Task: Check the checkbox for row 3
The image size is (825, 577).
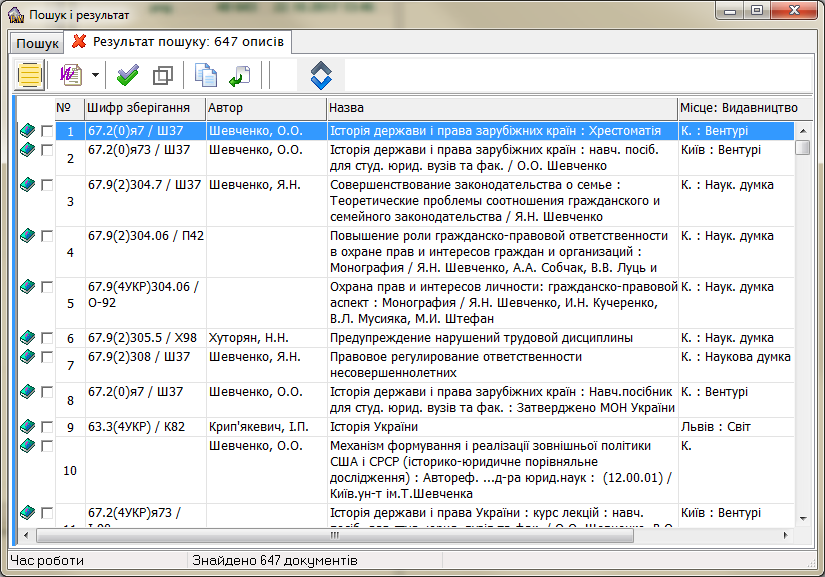Action: pos(47,185)
